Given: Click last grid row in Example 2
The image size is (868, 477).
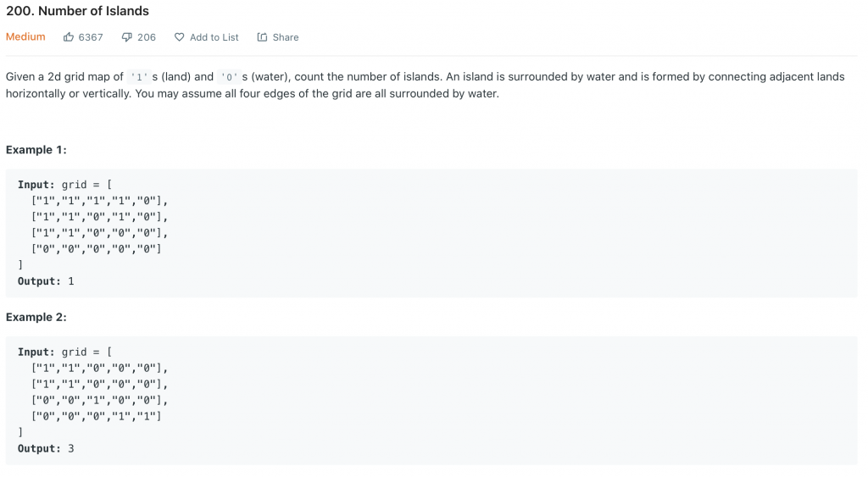Looking at the screenshot, I should (x=97, y=416).
